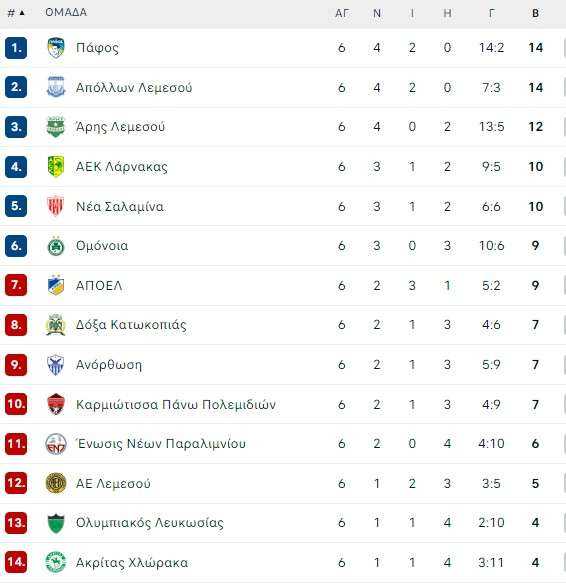The width and height of the screenshot is (566, 583).
Task: Sort table by the # rank column arrow
Action: click(x=22, y=13)
